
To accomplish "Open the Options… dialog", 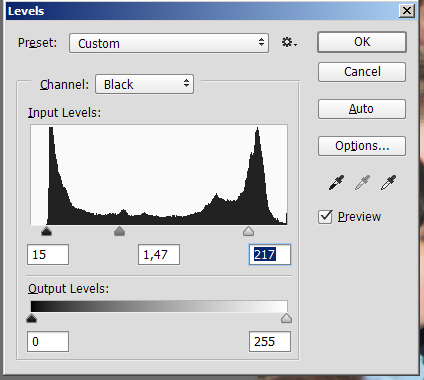I will click(x=362, y=146).
